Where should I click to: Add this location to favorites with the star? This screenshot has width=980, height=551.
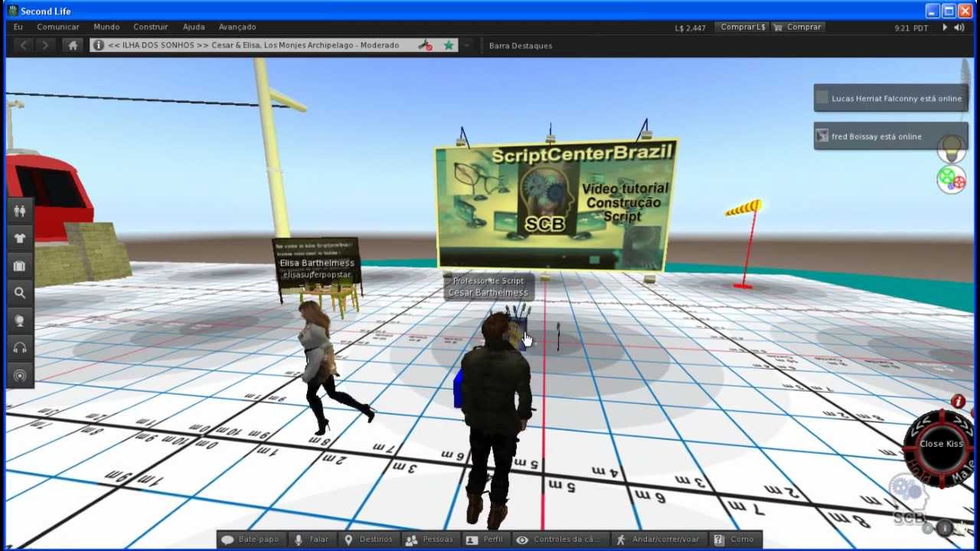[449, 45]
